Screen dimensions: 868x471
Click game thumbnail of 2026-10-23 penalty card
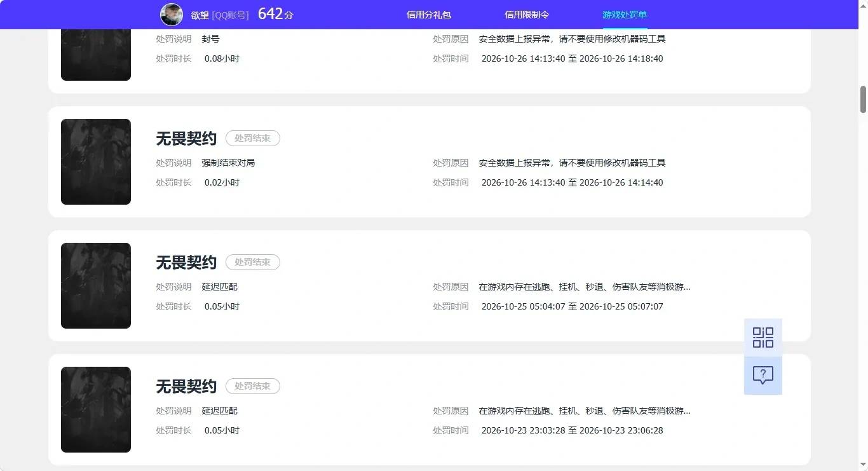tap(96, 409)
